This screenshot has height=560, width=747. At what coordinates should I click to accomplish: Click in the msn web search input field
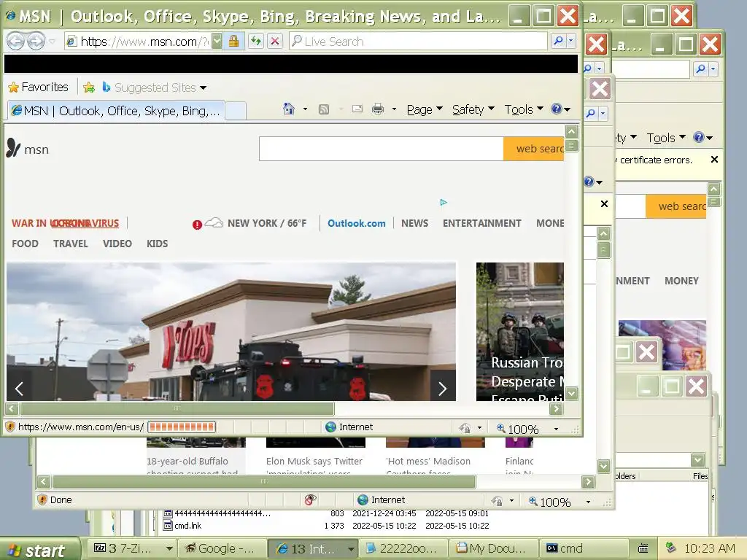tap(381, 149)
